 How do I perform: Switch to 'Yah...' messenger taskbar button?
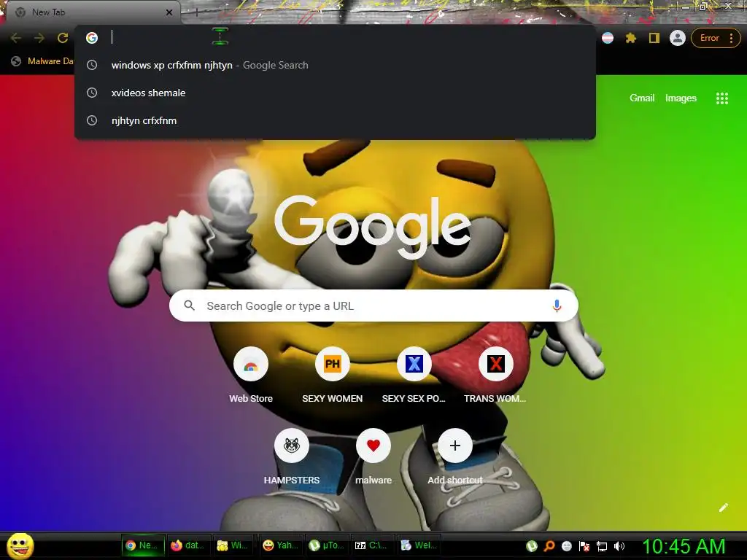(x=279, y=545)
